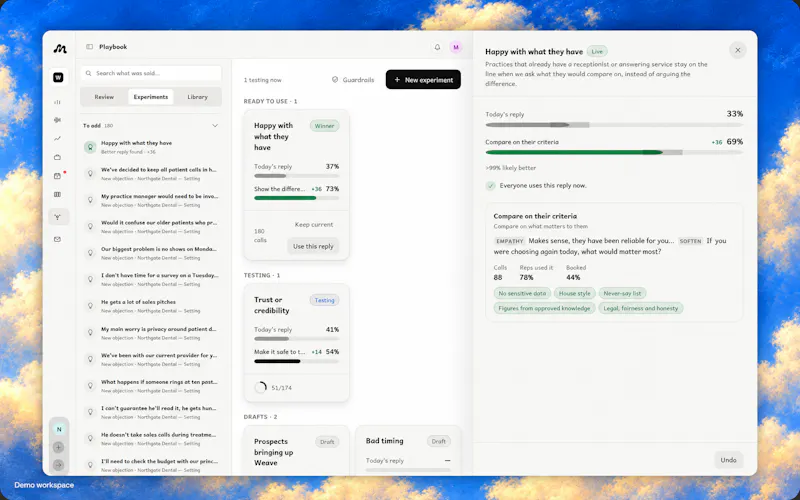Click the Compare on their criteria 69% bar

click(614, 153)
